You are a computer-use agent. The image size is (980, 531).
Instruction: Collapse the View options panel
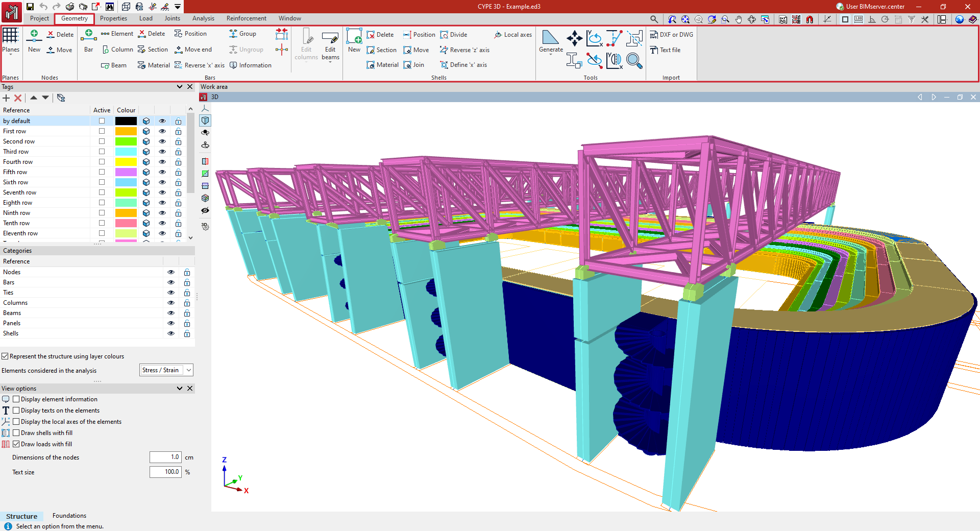(x=180, y=389)
